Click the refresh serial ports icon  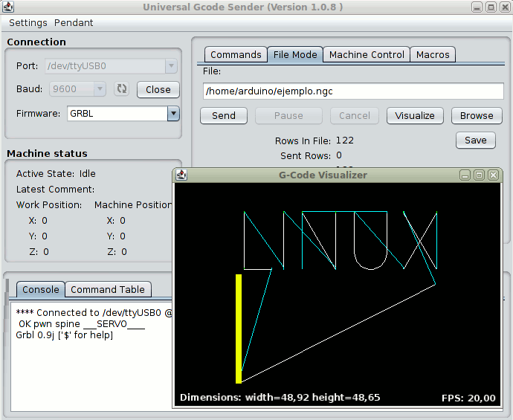[122, 89]
